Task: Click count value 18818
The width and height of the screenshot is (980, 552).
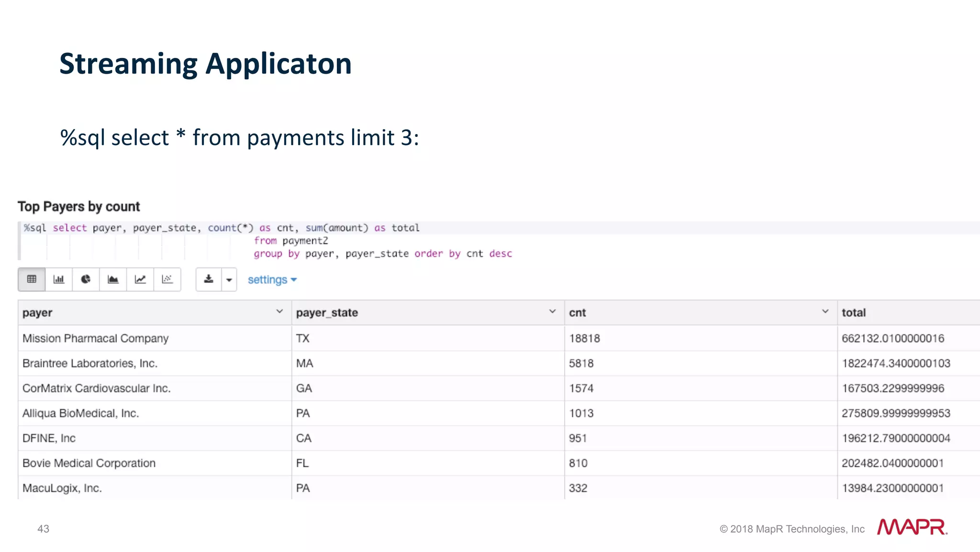Action: [x=584, y=338]
